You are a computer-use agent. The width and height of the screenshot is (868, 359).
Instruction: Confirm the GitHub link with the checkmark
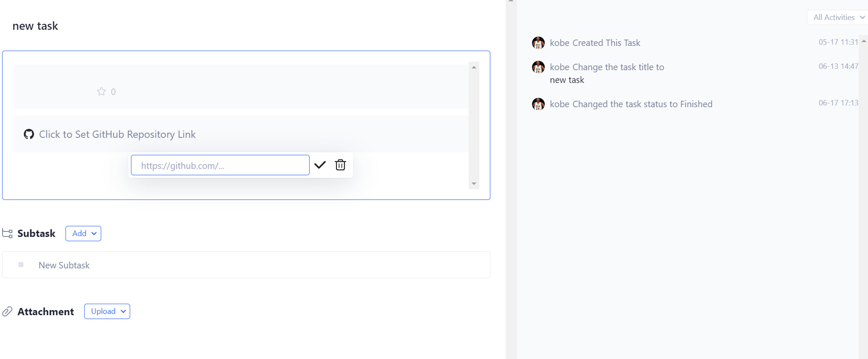[x=320, y=165]
